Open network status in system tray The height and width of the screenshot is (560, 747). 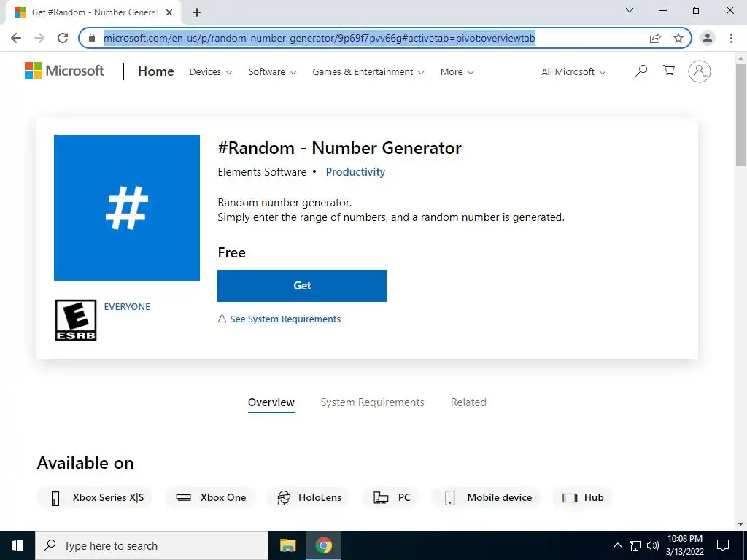(635, 545)
